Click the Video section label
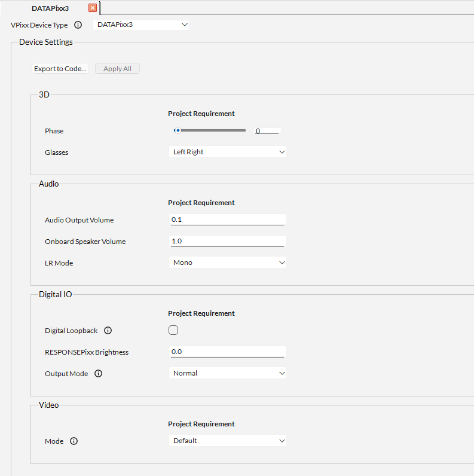 49,405
